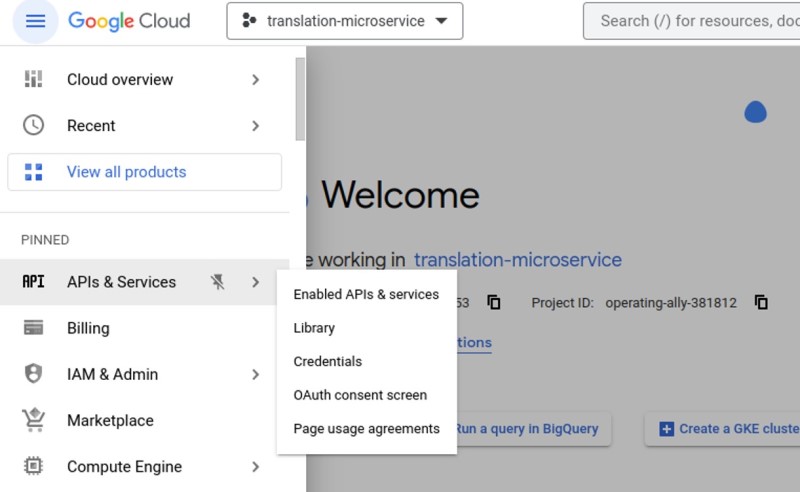Click the View all products button

[x=144, y=172]
